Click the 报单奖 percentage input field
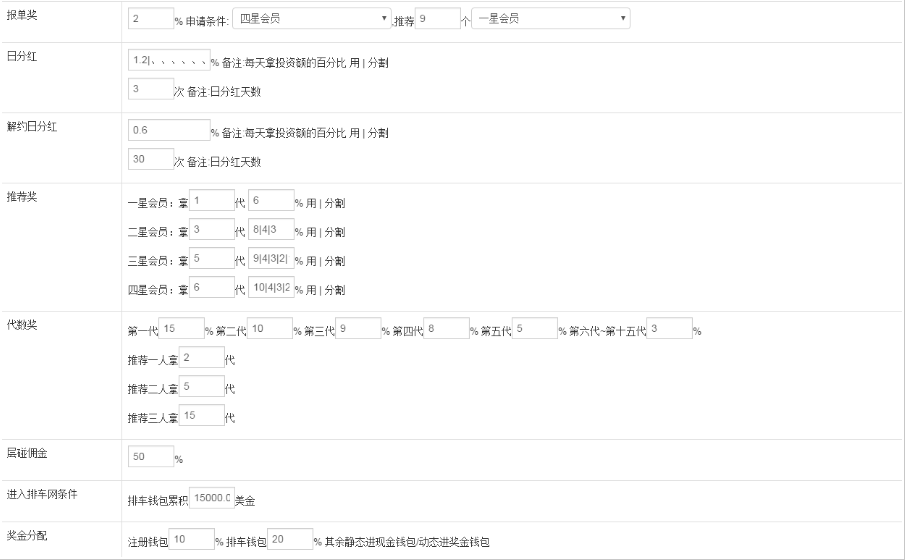The width and height of the screenshot is (905, 560). tap(151, 18)
